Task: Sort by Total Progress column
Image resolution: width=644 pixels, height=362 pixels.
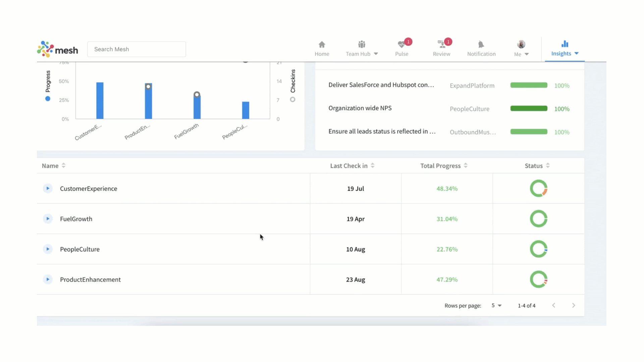Action: [x=466, y=166]
